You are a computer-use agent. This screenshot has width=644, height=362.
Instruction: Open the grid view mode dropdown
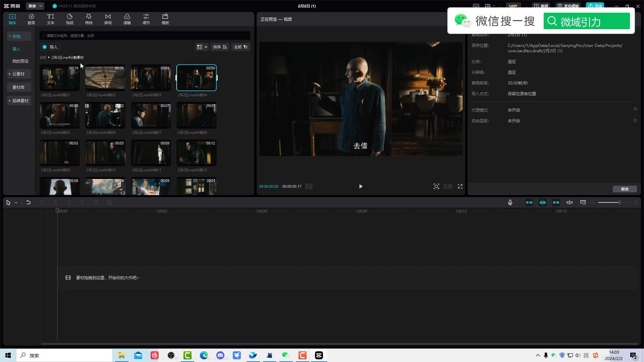point(202,47)
